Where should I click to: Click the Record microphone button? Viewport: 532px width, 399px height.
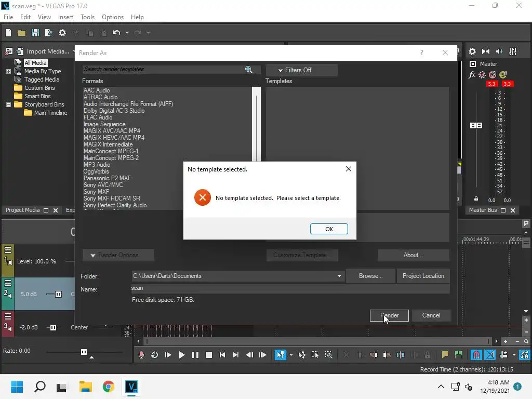(141, 355)
